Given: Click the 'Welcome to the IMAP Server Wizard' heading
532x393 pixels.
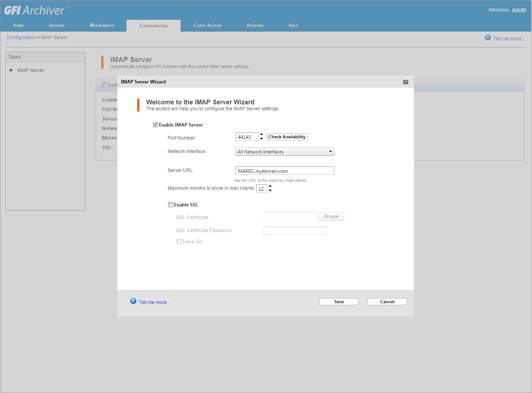Looking at the screenshot, I should [200, 102].
